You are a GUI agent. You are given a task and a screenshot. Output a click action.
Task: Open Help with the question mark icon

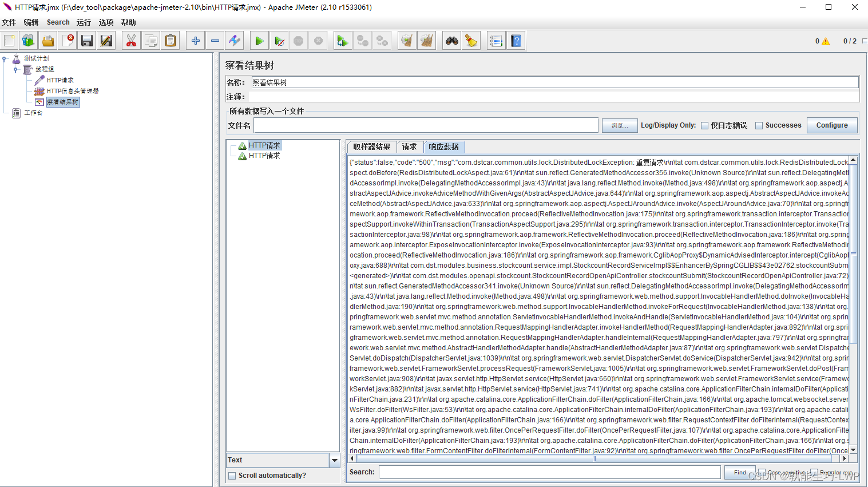click(516, 41)
